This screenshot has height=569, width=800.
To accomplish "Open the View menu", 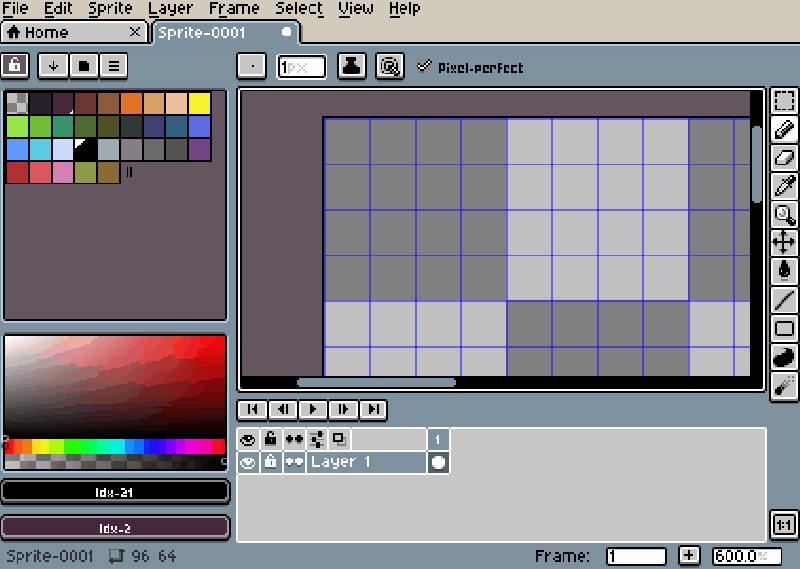I will (x=356, y=9).
